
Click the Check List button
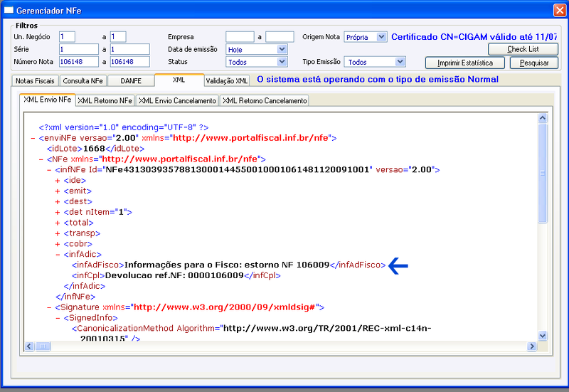click(x=523, y=49)
